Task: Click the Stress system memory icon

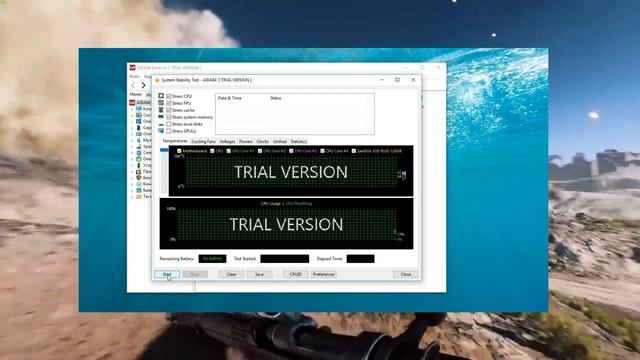Action: click(x=161, y=117)
